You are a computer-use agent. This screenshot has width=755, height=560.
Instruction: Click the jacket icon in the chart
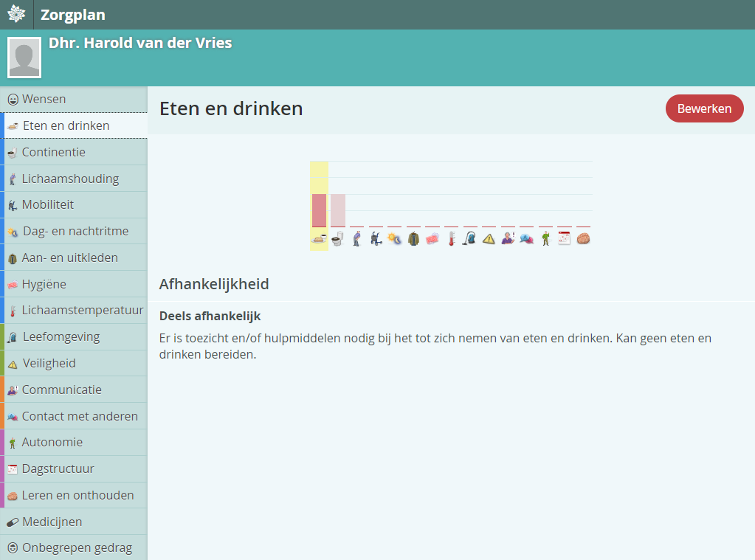pyautogui.click(x=413, y=238)
